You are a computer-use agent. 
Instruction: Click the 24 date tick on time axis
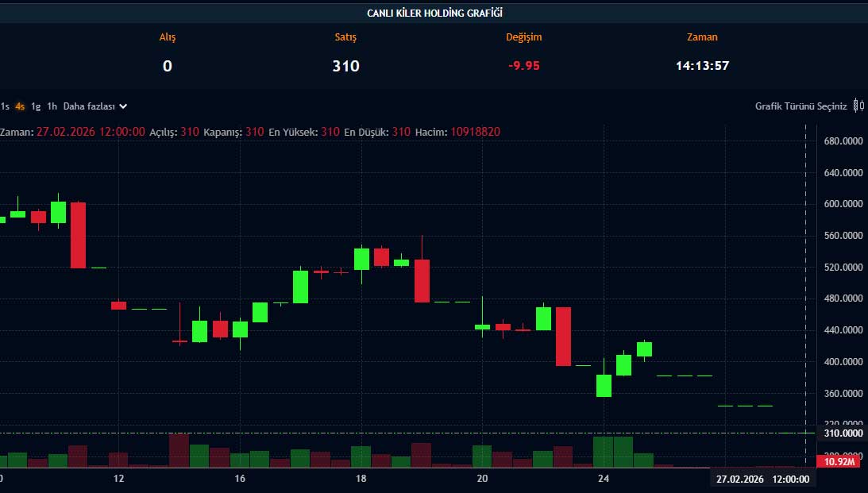[604, 479]
